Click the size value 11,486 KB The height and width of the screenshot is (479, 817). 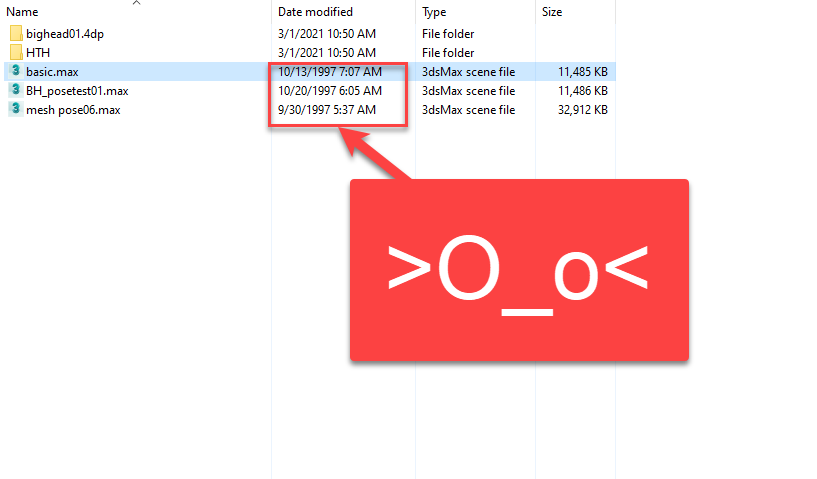click(x=583, y=91)
